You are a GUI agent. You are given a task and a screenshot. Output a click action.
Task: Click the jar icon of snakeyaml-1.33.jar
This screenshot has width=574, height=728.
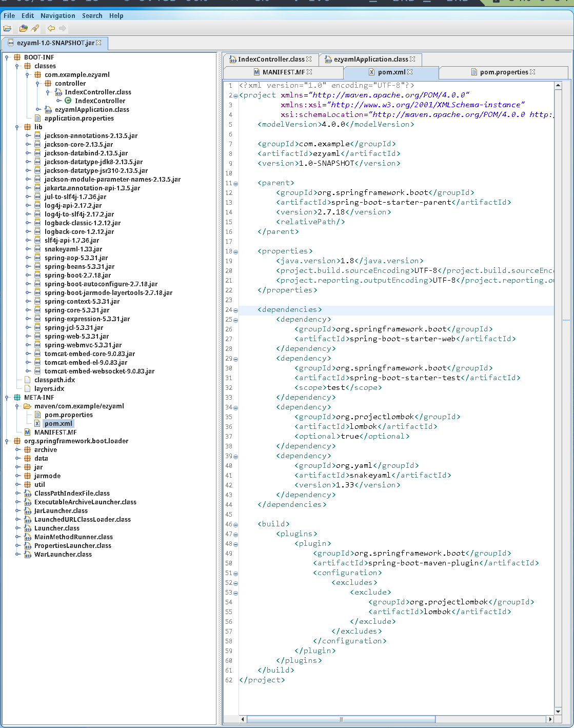pos(37,249)
